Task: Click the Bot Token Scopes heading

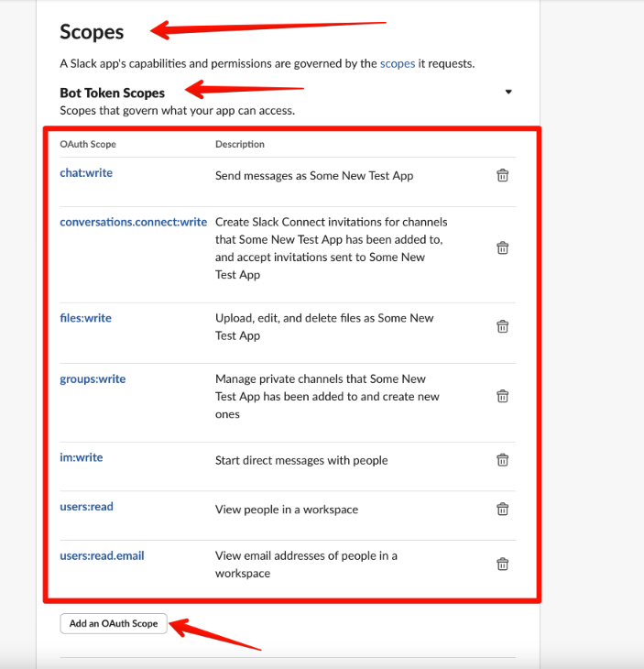Action: (x=112, y=93)
